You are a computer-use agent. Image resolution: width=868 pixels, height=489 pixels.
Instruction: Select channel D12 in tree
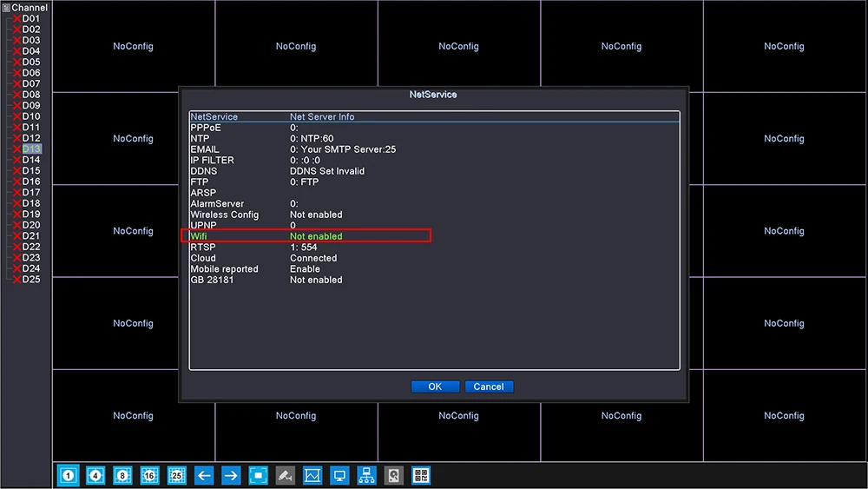point(31,138)
